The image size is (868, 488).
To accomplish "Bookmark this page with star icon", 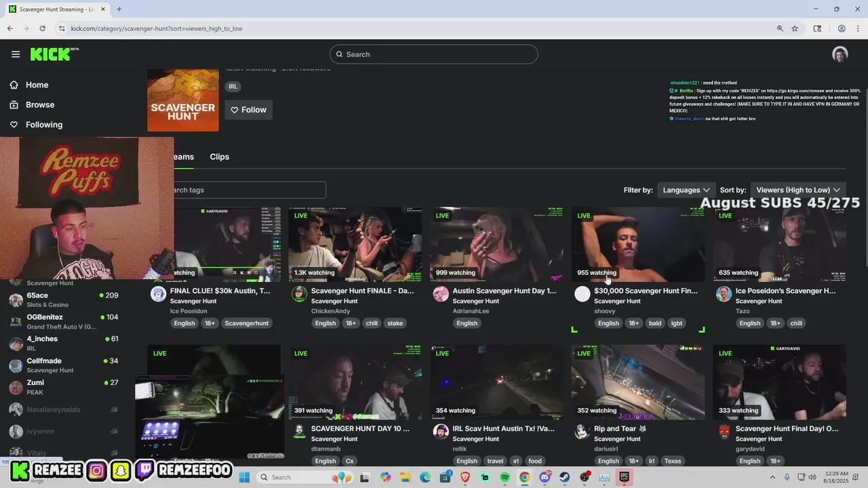I will pos(795,28).
